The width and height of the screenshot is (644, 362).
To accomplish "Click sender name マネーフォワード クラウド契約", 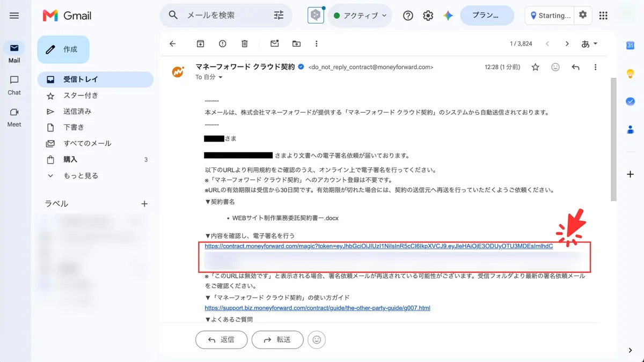I will 245,67.
